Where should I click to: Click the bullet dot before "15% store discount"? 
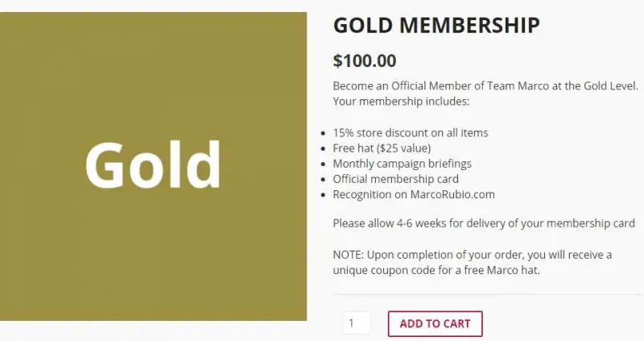click(323, 133)
